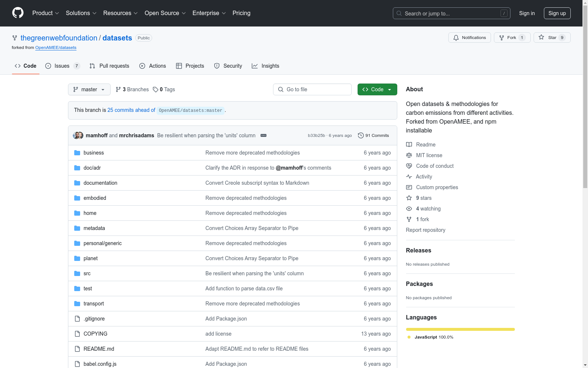Click the planet folder icon
The width and height of the screenshot is (588, 368).
click(x=77, y=258)
